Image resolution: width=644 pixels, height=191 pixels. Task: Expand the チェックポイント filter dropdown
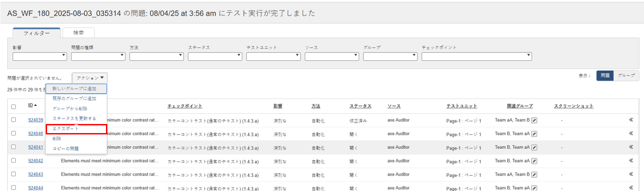(476, 56)
